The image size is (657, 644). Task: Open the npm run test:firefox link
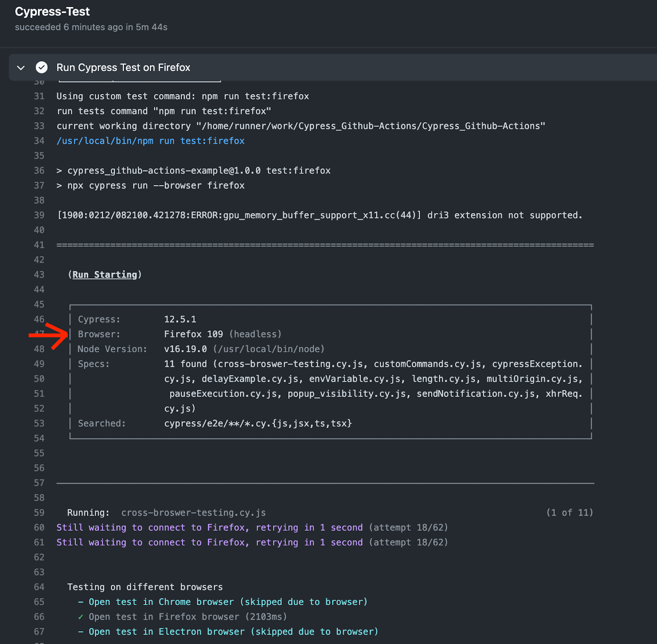[150, 140]
